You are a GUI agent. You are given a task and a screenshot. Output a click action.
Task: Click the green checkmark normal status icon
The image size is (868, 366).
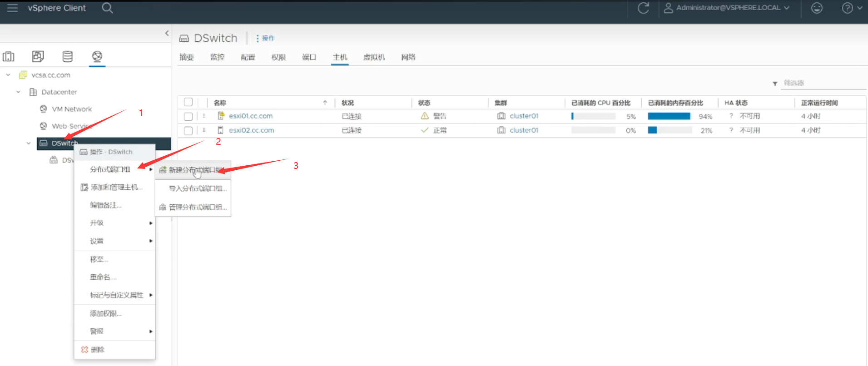(425, 130)
